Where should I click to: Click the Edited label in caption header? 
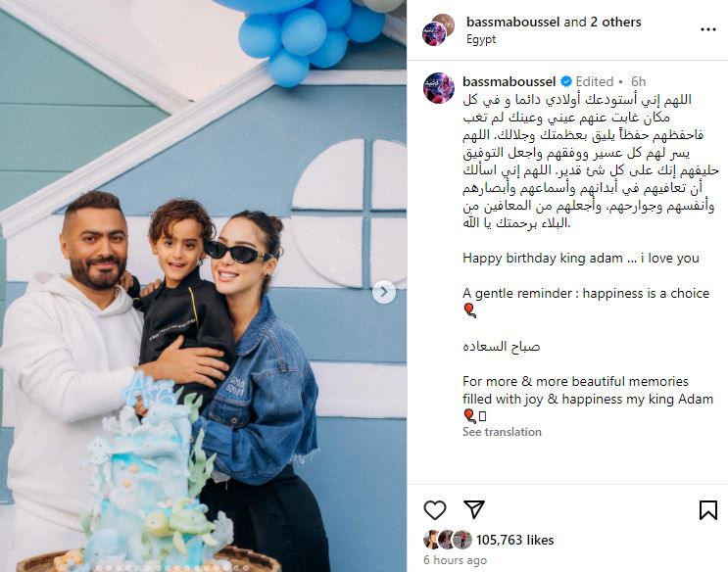[x=595, y=81]
